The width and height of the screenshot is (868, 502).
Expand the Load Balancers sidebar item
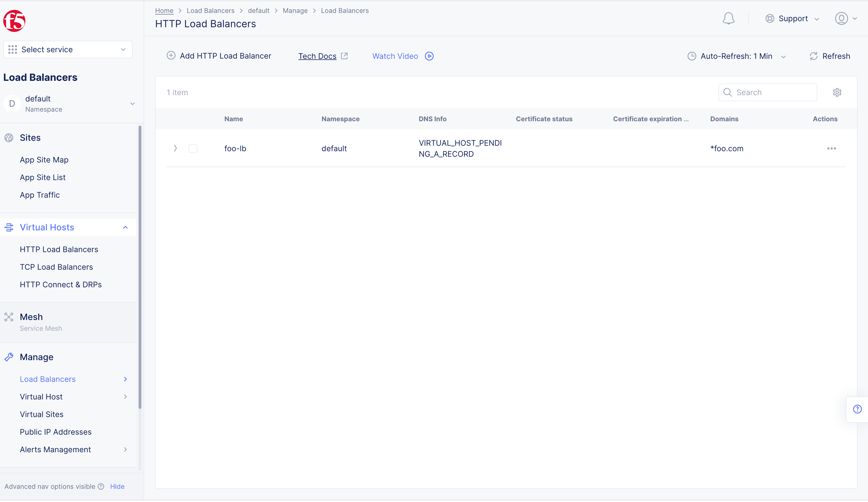click(x=125, y=379)
